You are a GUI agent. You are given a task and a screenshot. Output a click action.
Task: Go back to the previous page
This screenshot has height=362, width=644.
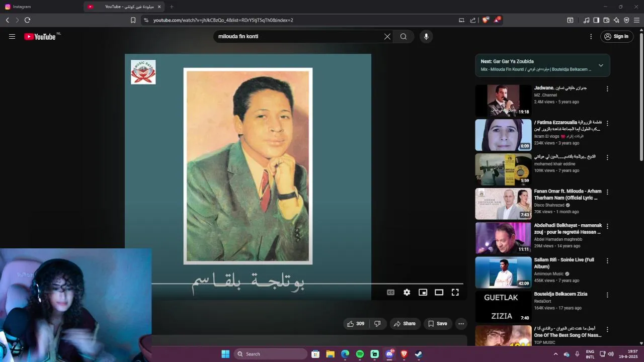7,20
